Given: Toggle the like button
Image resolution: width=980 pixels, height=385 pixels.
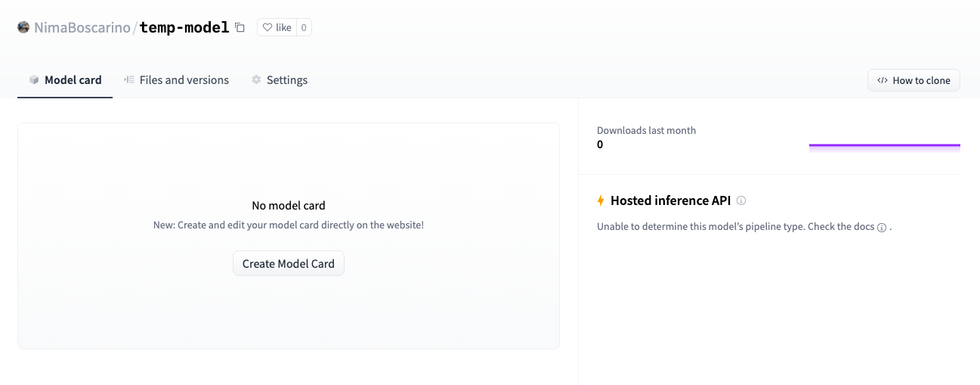Looking at the screenshot, I should 277,28.
